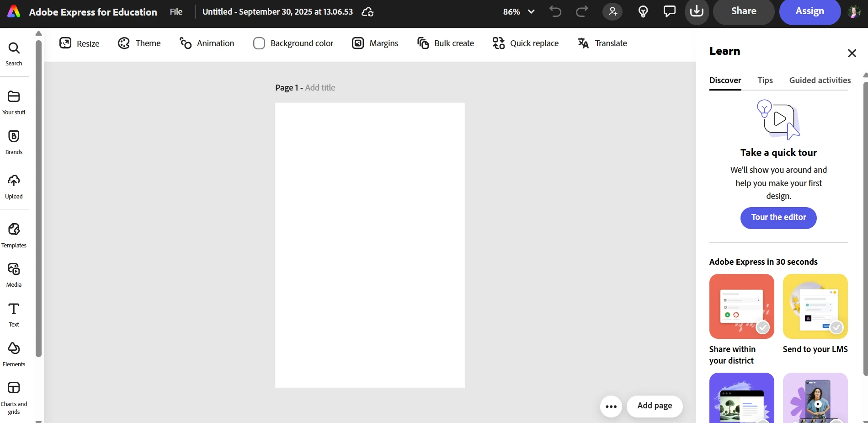Click the blank white page canvas
This screenshot has width=868, height=423.
370,245
